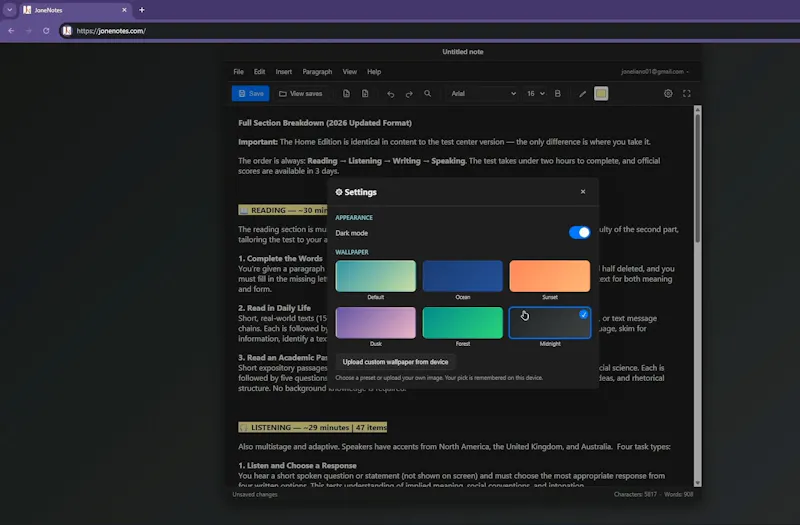Screen dimensions: 800x525
Task: Choose the Sunset wallpaper
Action: (549, 276)
